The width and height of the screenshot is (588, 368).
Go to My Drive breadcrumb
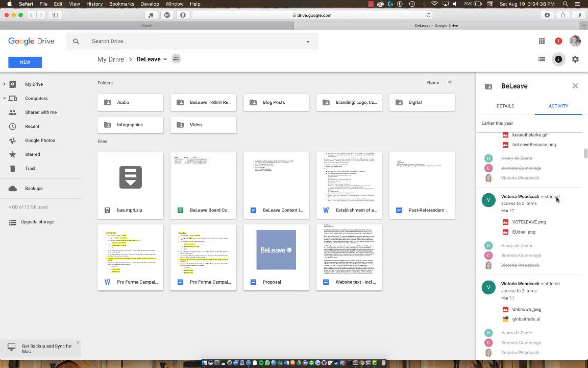point(111,59)
